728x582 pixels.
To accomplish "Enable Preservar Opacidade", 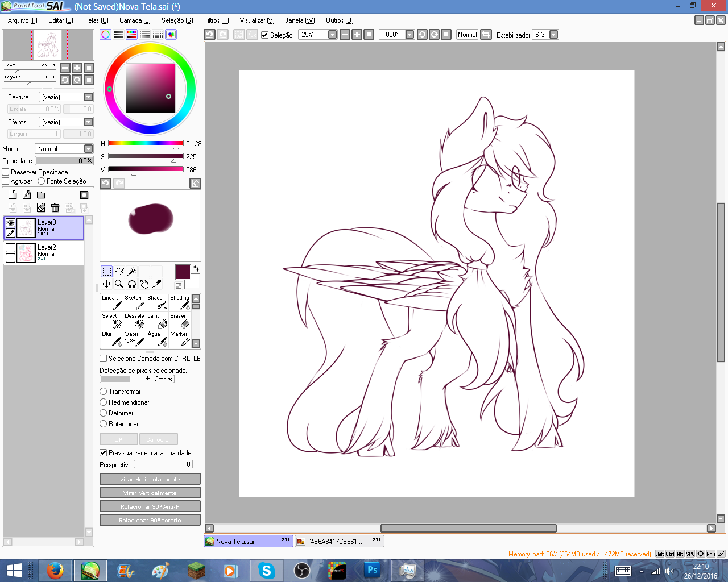I will (6, 172).
